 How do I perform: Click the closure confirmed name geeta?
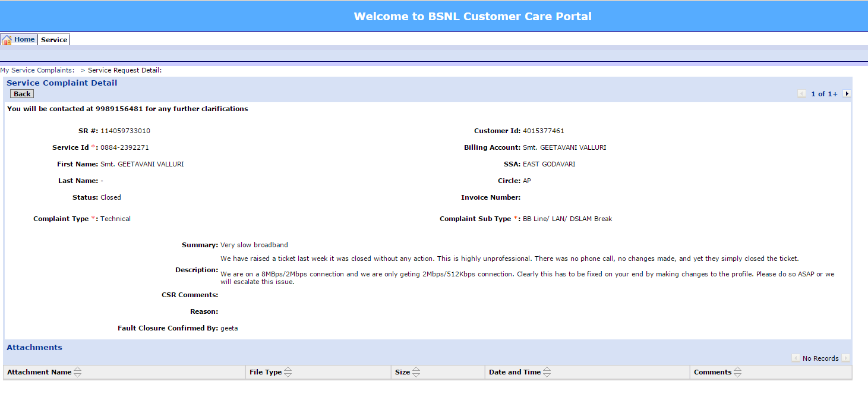click(229, 328)
